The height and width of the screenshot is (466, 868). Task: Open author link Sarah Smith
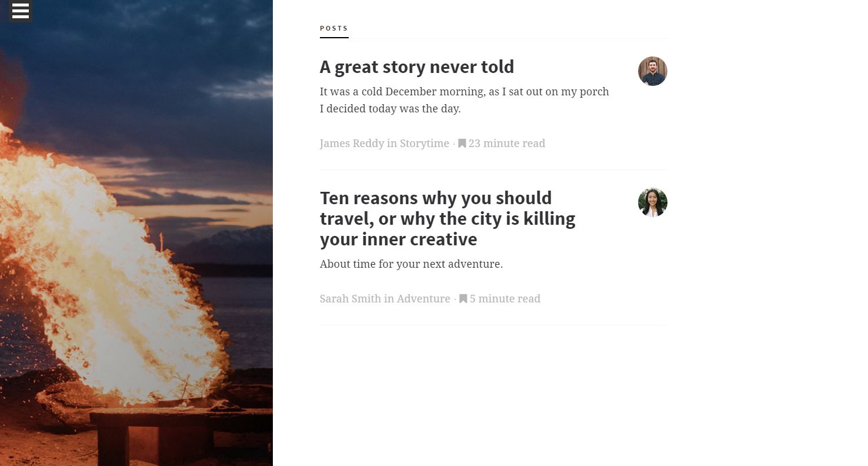point(350,299)
